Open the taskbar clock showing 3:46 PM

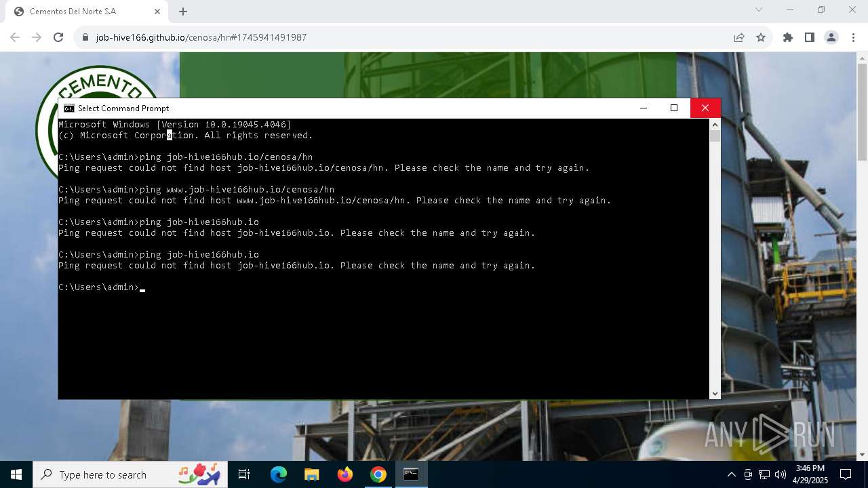pyautogui.click(x=810, y=474)
